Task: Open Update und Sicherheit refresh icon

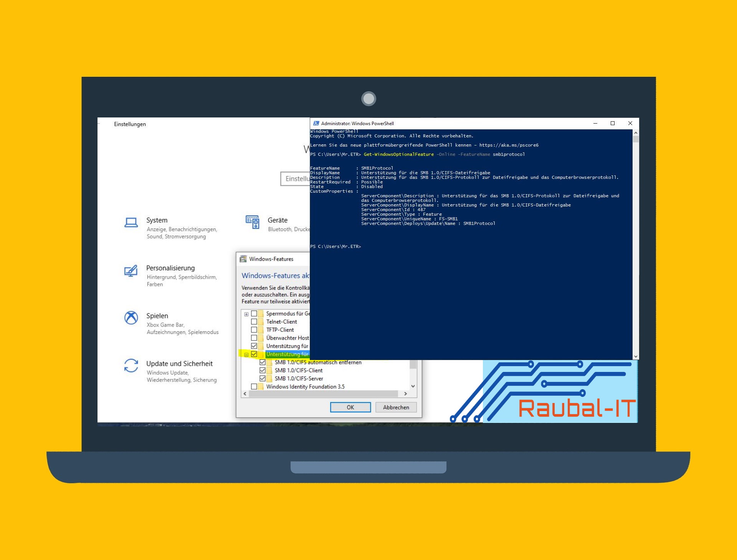Action: point(131,366)
